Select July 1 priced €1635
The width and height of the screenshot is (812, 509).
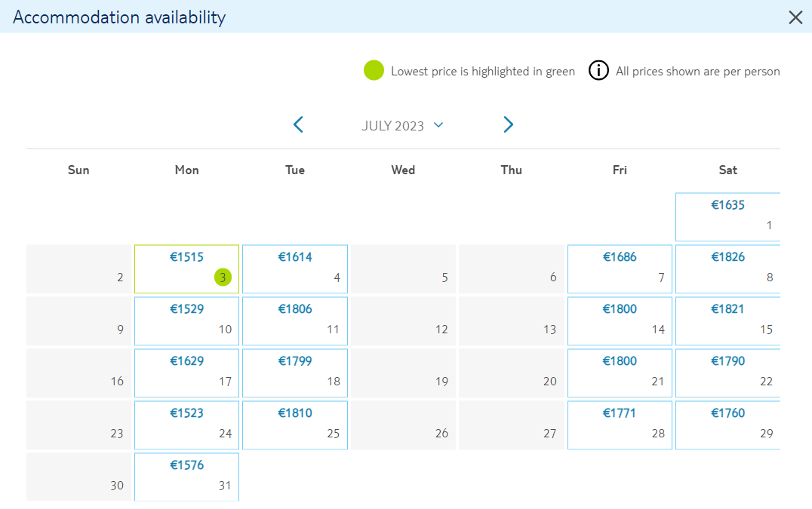pyautogui.click(x=727, y=216)
